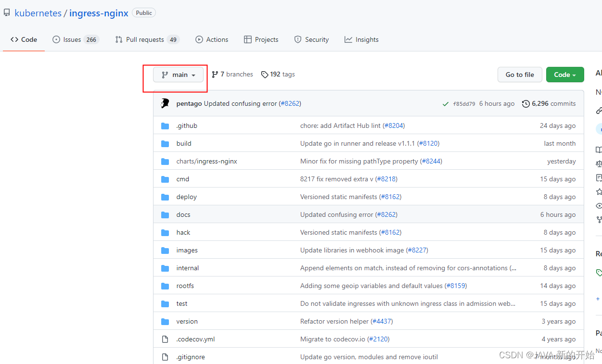This screenshot has height=364, width=602.
Task: Open the .github folder
Action: point(187,126)
